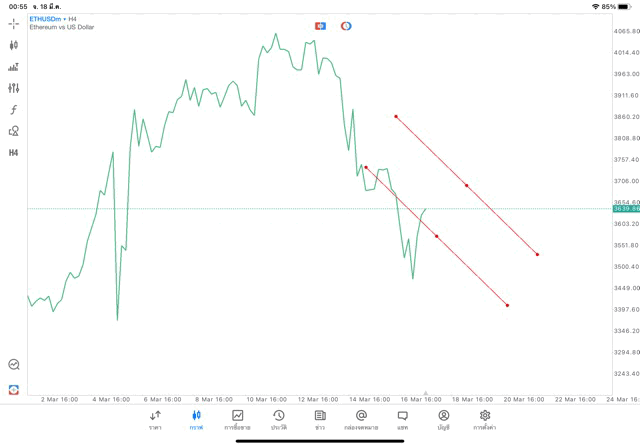Open the การซื้อขาย trade tab
640x447 pixels.
point(237,420)
